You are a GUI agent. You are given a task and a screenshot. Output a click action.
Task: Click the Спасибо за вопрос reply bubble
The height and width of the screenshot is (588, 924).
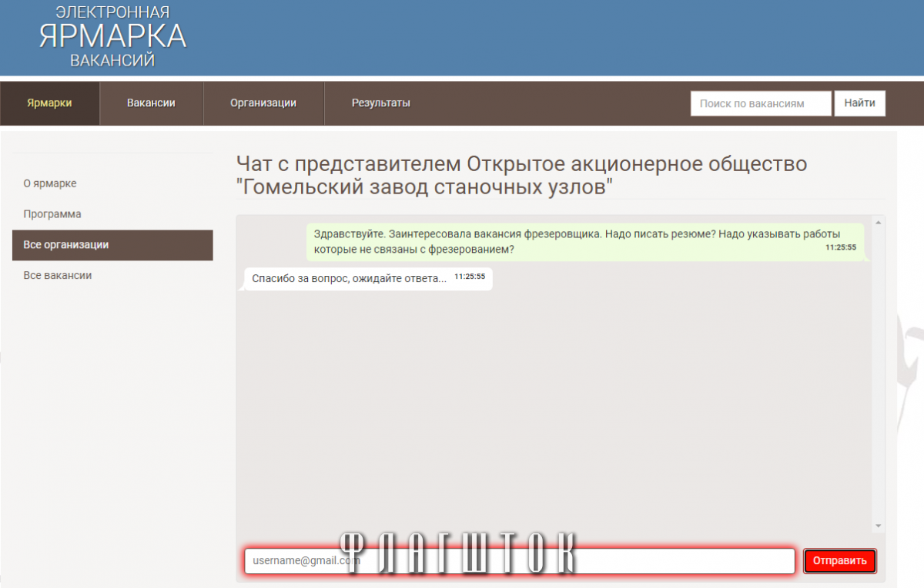[368, 278]
